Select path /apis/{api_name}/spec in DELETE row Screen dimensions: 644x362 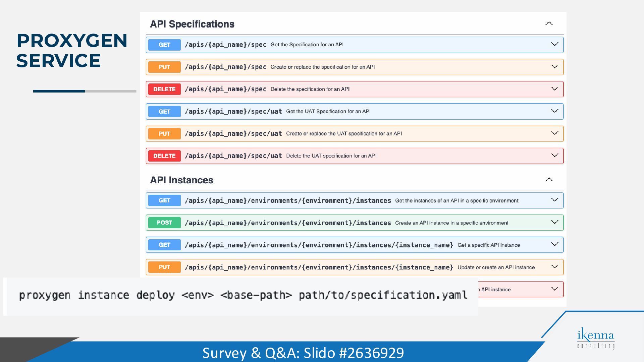[x=225, y=89]
